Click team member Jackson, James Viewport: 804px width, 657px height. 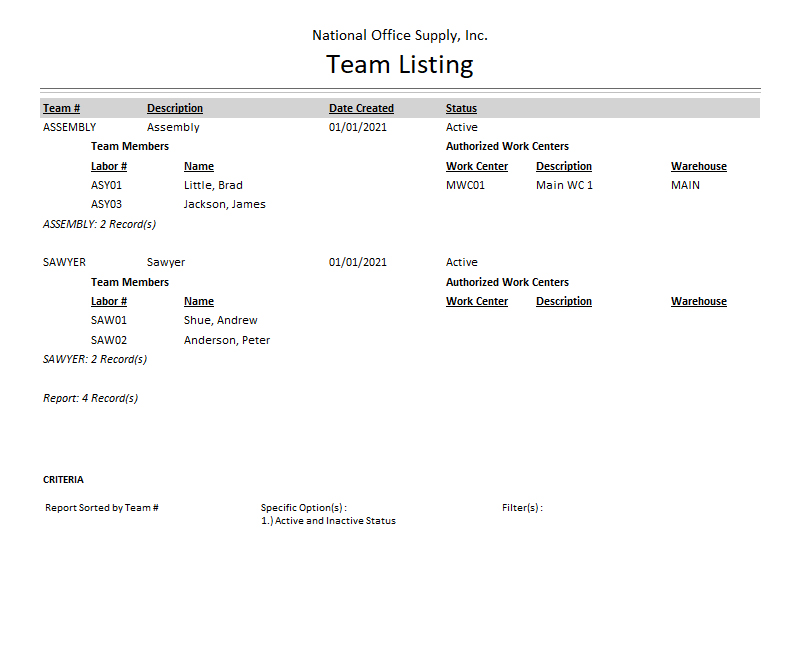[x=224, y=204]
